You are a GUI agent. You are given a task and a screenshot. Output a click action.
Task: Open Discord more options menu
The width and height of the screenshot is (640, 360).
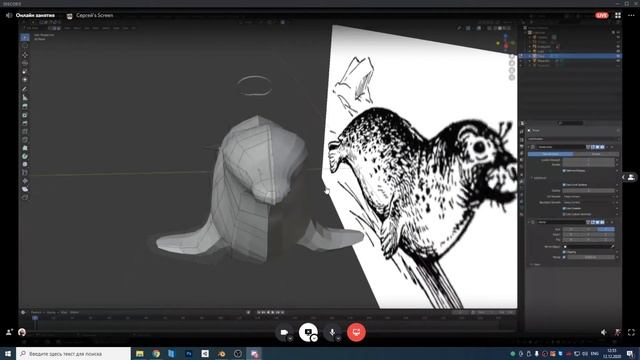[631, 15]
